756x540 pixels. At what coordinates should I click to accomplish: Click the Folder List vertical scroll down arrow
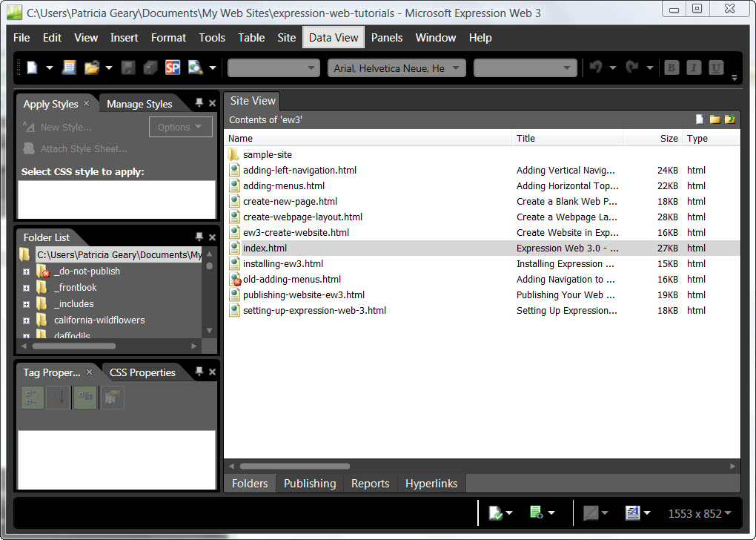(x=209, y=331)
